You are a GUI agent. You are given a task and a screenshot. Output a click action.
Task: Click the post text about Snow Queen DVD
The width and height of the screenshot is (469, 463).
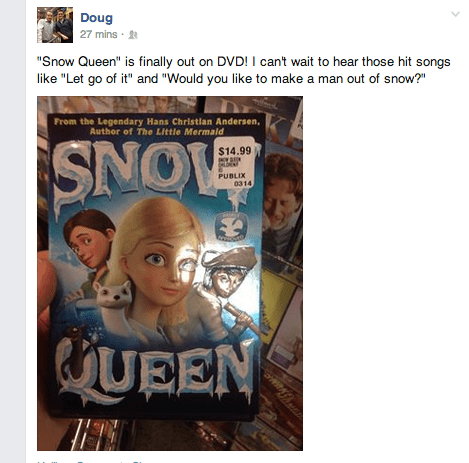pyautogui.click(x=244, y=70)
